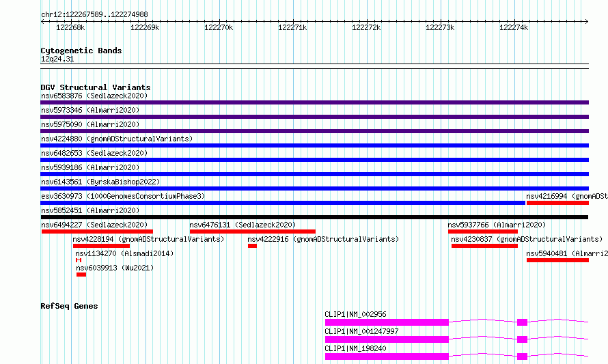Viewport: 608px width, 364px height.
Task: Select the black bar under nsv5852451
Action: click(x=314, y=217)
